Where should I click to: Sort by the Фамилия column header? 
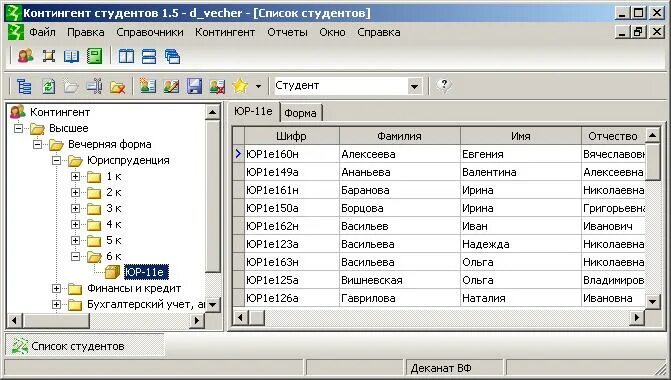(x=399, y=136)
